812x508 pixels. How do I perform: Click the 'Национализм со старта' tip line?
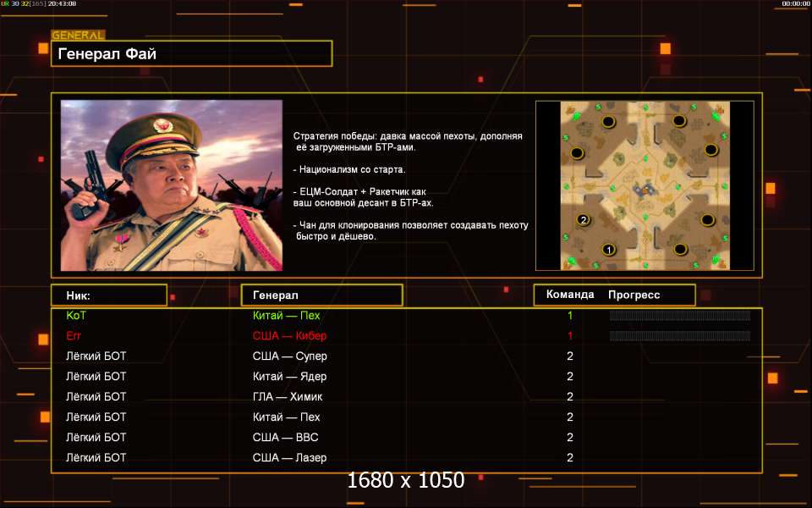click(x=349, y=169)
